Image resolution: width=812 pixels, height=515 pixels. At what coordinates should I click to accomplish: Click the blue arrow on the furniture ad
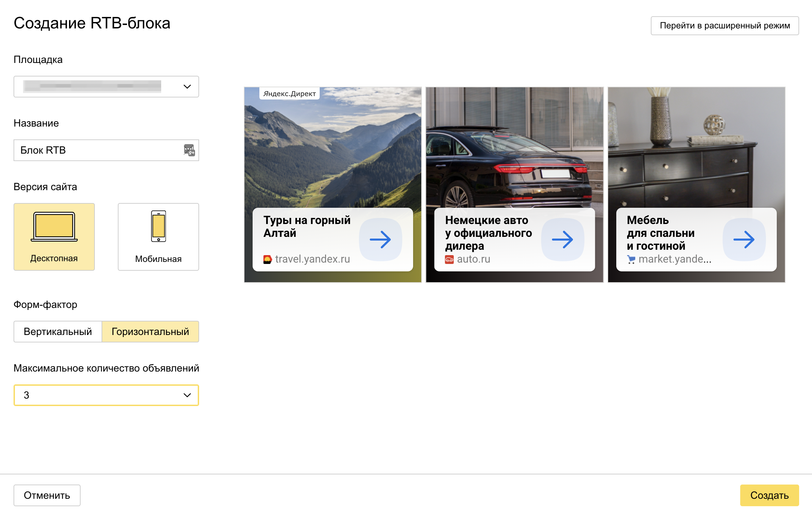click(744, 240)
